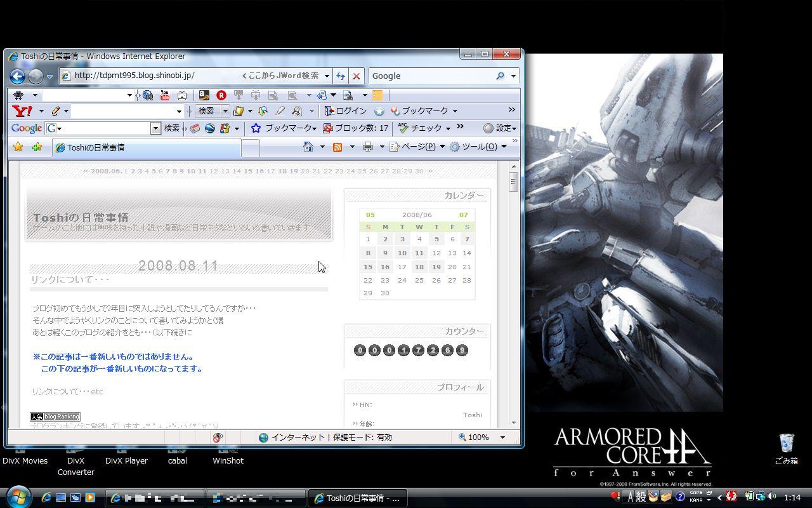Click into the Yahoo toolbar search field
The image size is (812, 508).
(123, 111)
